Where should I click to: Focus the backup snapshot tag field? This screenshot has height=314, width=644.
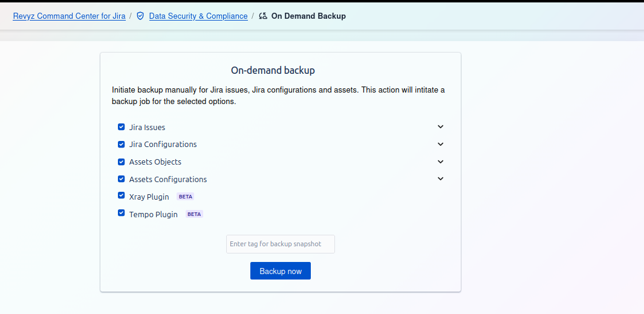(x=280, y=244)
